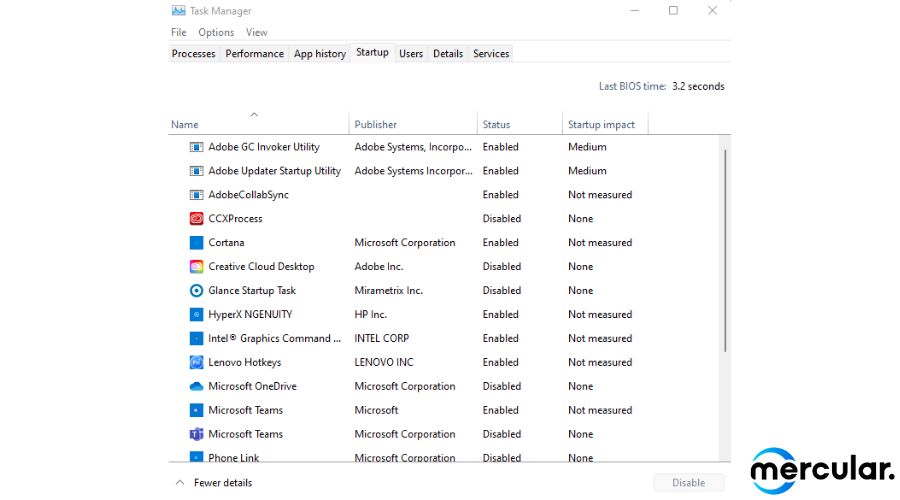Switch to the Performance tab
The image size is (900, 500).
[x=254, y=53]
